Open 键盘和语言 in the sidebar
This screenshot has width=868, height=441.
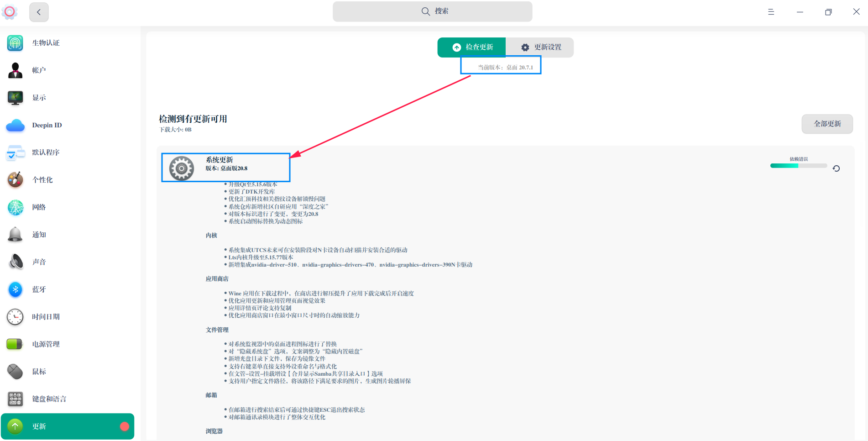(x=49, y=399)
